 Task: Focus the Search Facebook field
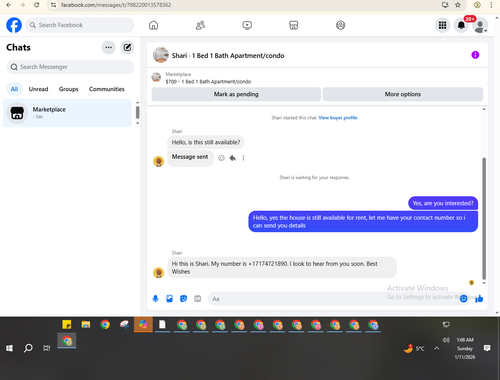point(80,25)
